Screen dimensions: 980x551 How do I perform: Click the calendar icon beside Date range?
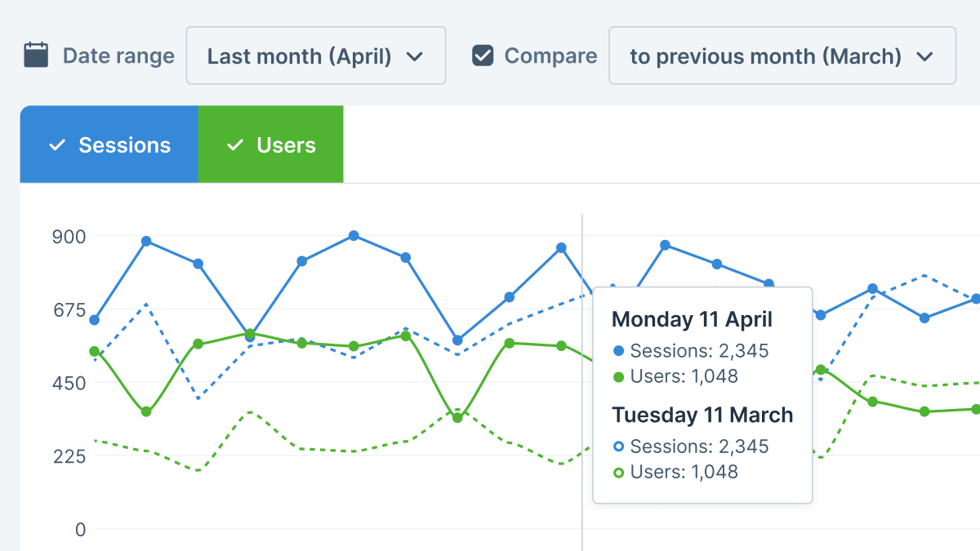[x=36, y=56]
